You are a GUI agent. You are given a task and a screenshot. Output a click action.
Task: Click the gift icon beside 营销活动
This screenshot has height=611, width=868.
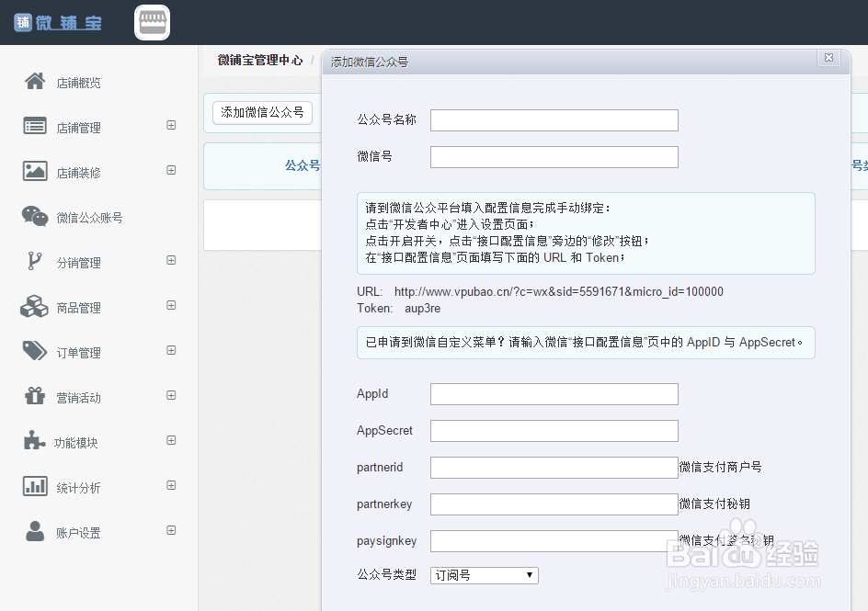click(x=35, y=396)
